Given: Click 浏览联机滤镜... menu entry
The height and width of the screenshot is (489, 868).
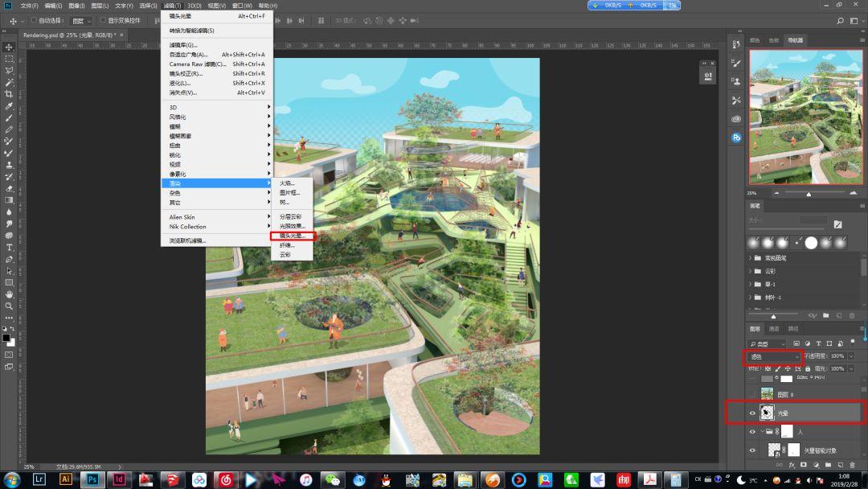Looking at the screenshot, I should click(217, 241).
